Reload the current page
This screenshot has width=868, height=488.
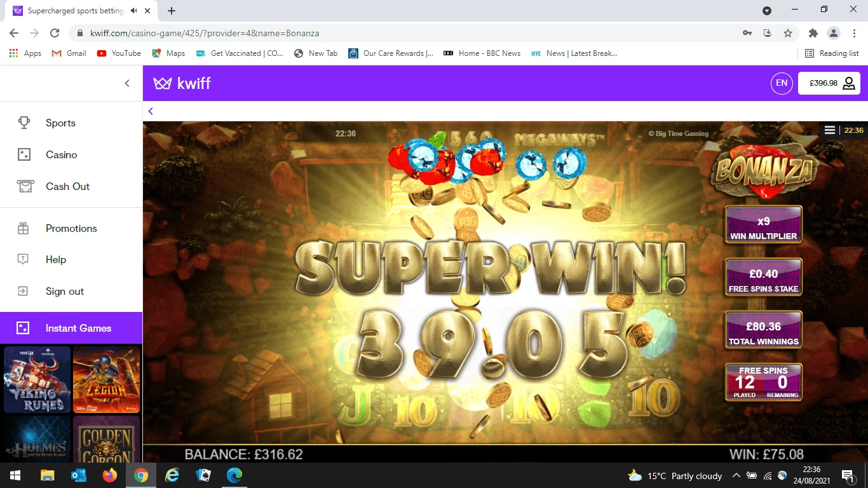(55, 33)
